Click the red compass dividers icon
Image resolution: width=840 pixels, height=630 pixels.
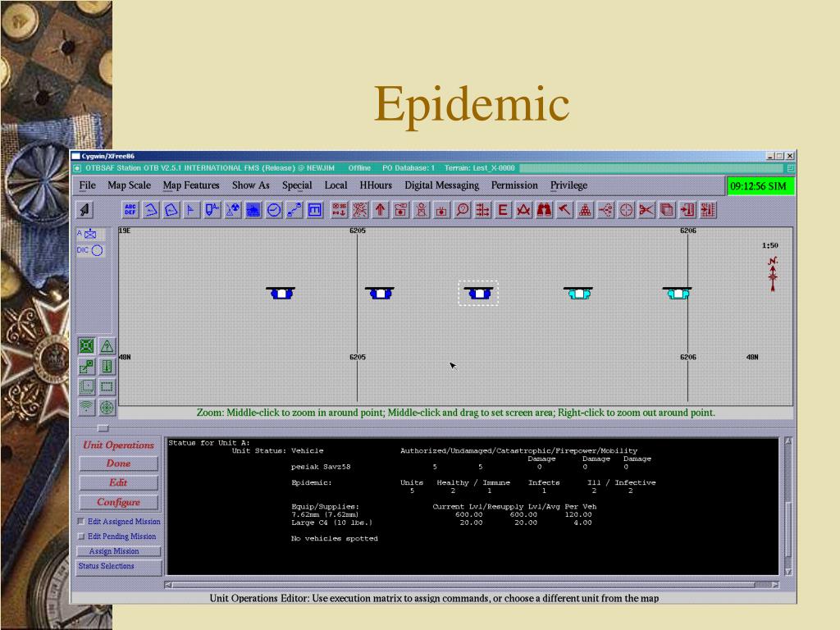click(523, 209)
